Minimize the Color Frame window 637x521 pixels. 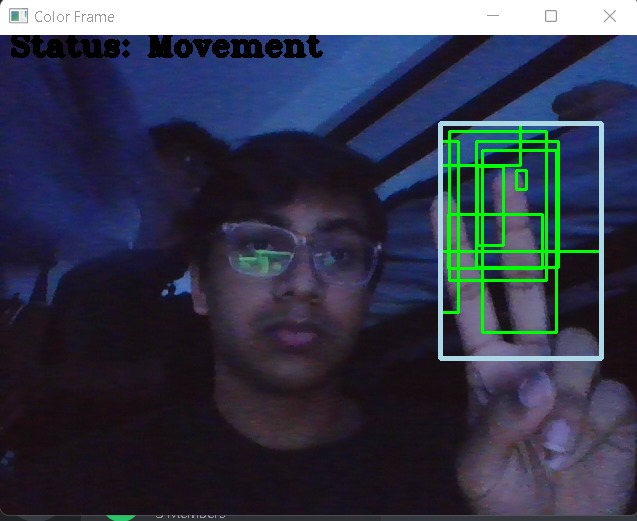(x=493, y=16)
